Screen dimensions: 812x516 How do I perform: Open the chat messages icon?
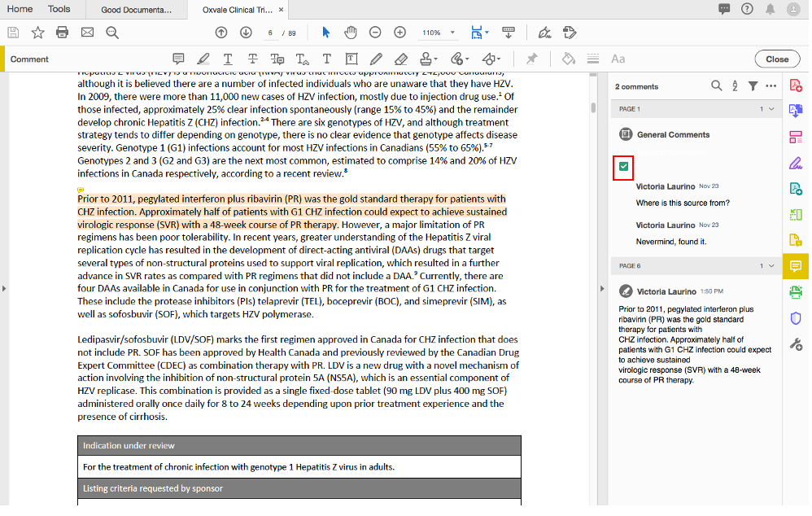coord(724,9)
